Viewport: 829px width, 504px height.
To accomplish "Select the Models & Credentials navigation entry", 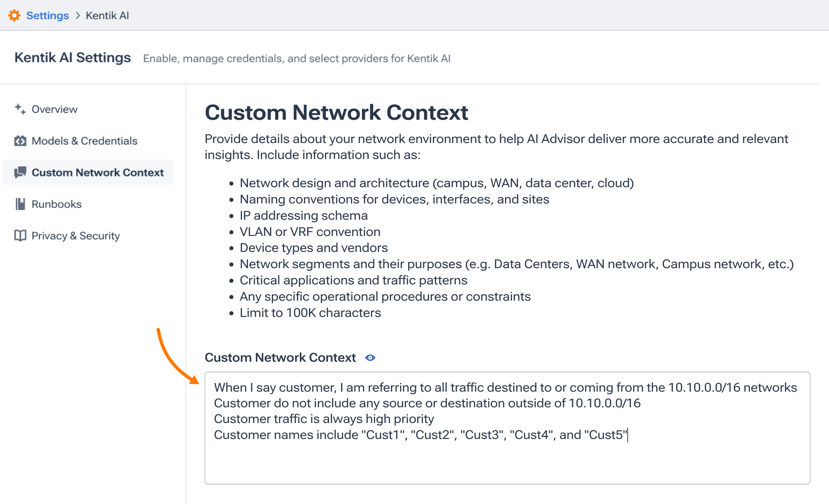I will pyautogui.click(x=84, y=141).
